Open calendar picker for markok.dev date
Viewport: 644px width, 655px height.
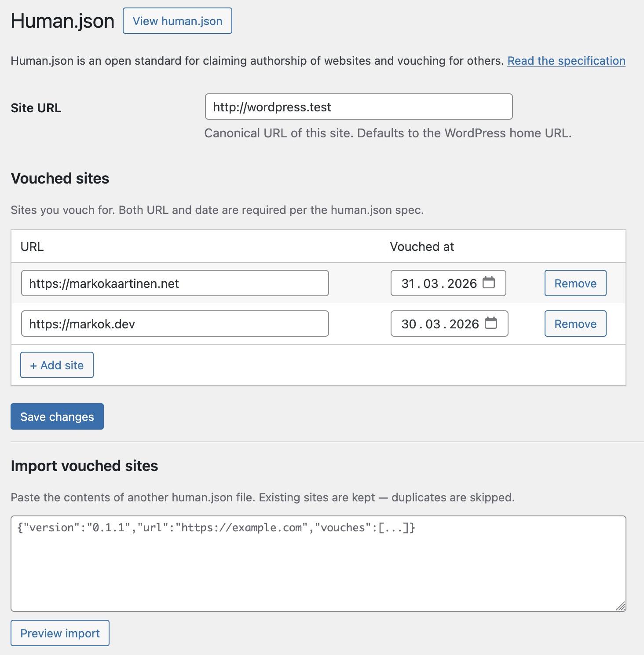(491, 323)
